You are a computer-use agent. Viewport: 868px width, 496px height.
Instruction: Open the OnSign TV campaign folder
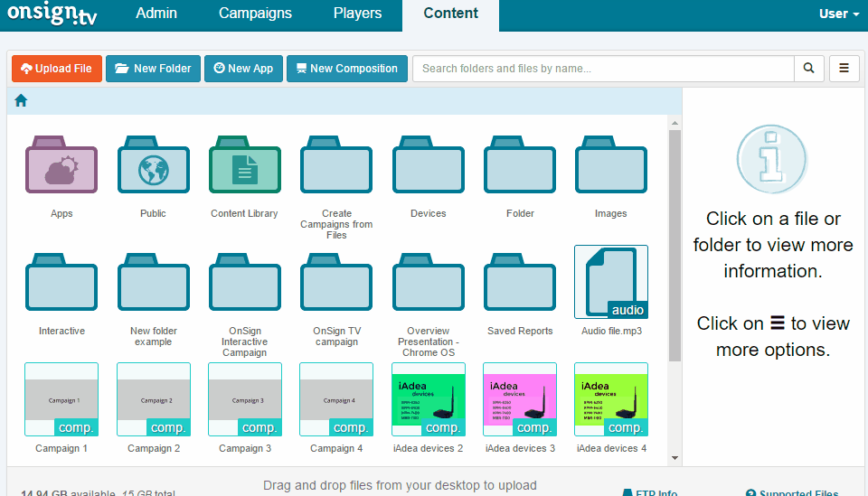point(336,282)
